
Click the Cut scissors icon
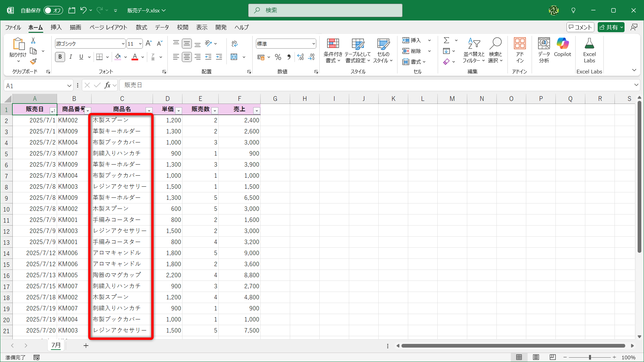pos(33,41)
